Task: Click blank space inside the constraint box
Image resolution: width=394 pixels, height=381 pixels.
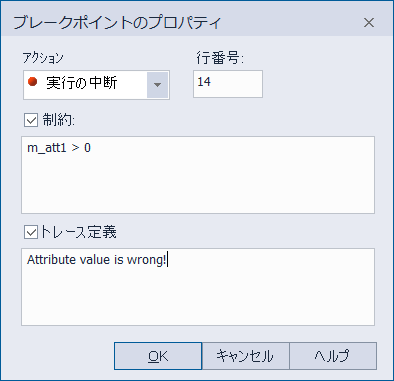Action: tap(200, 187)
